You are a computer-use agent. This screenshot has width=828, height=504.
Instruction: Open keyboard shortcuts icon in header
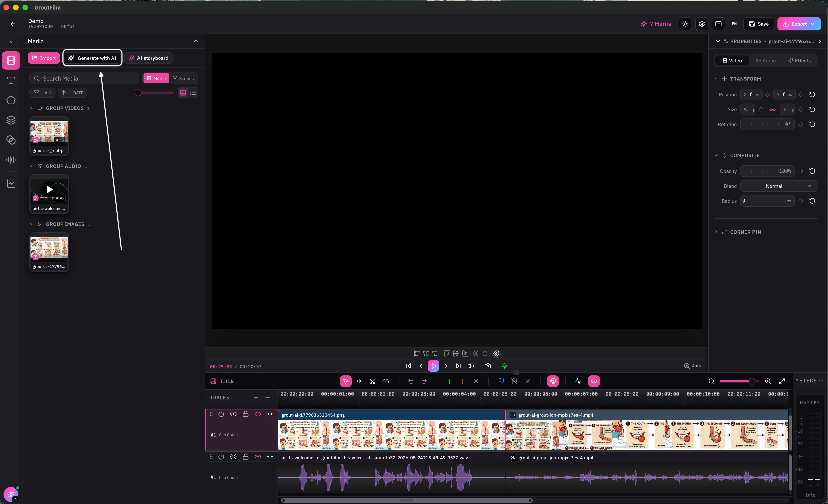tap(718, 24)
